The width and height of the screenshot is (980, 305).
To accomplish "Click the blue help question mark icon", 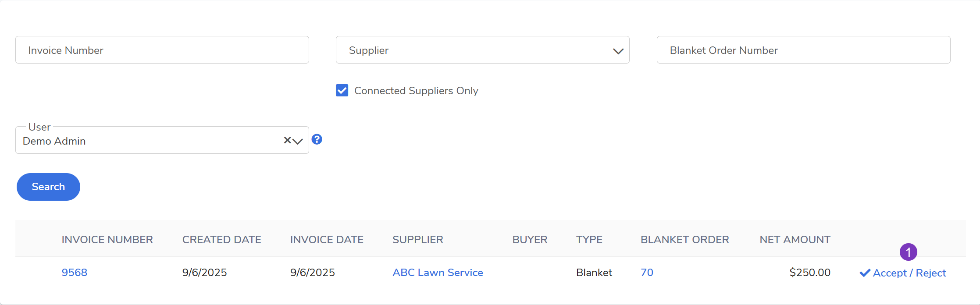I will [317, 139].
